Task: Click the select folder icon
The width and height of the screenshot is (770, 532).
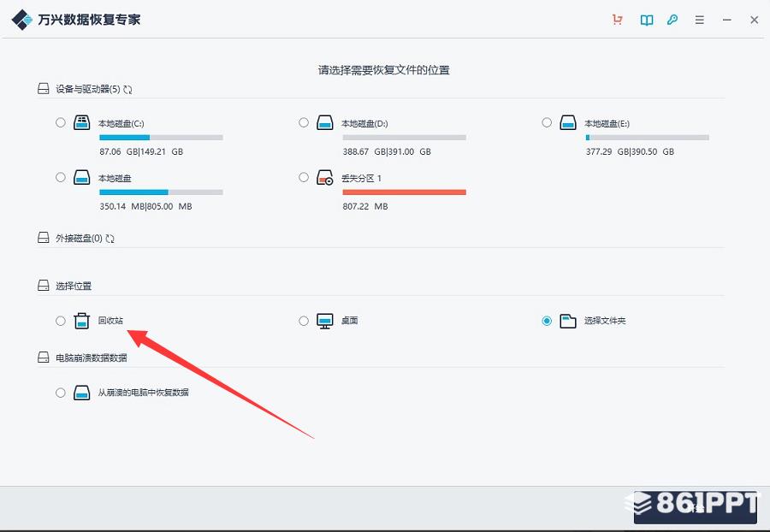Action: [568, 321]
